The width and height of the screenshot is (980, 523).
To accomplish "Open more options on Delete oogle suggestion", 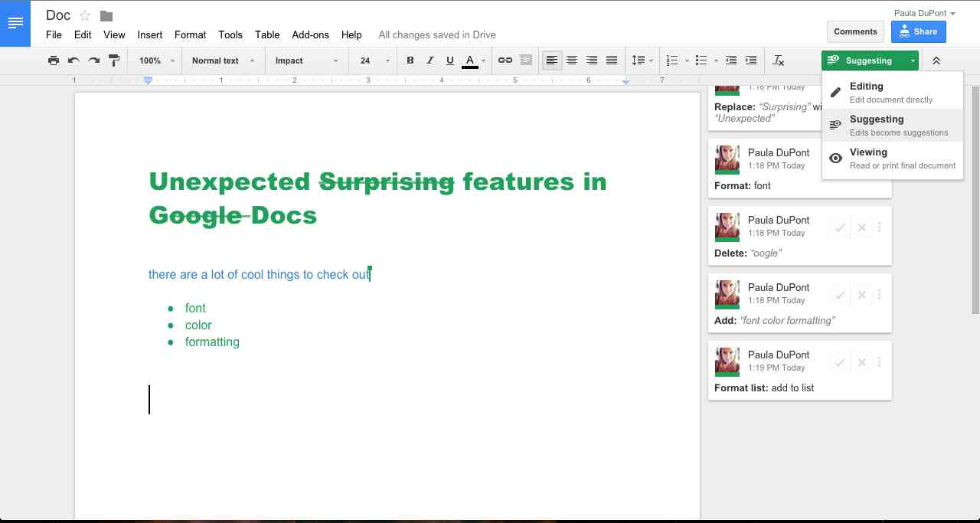I will click(880, 227).
